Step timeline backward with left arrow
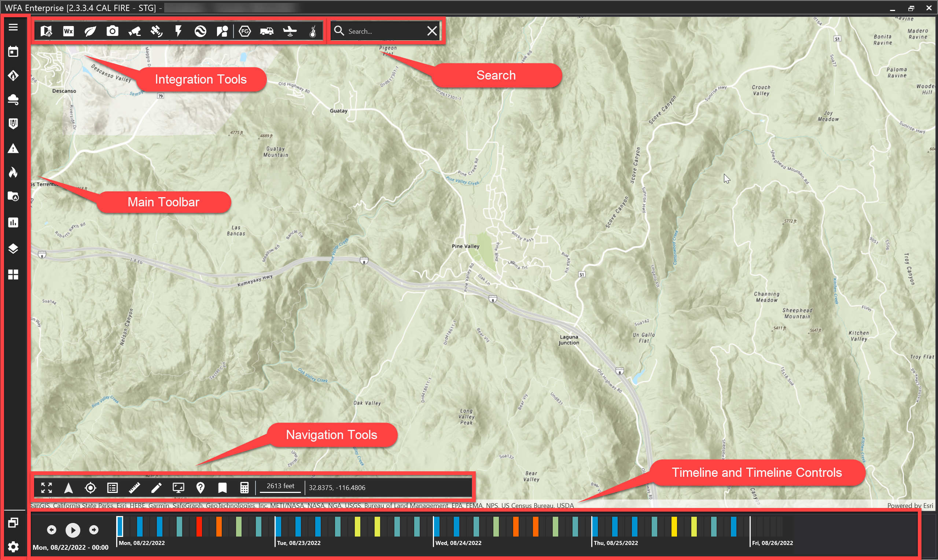The width and height of the screenshot is (938, 560). pyautogui.click(x=52, y=530)
